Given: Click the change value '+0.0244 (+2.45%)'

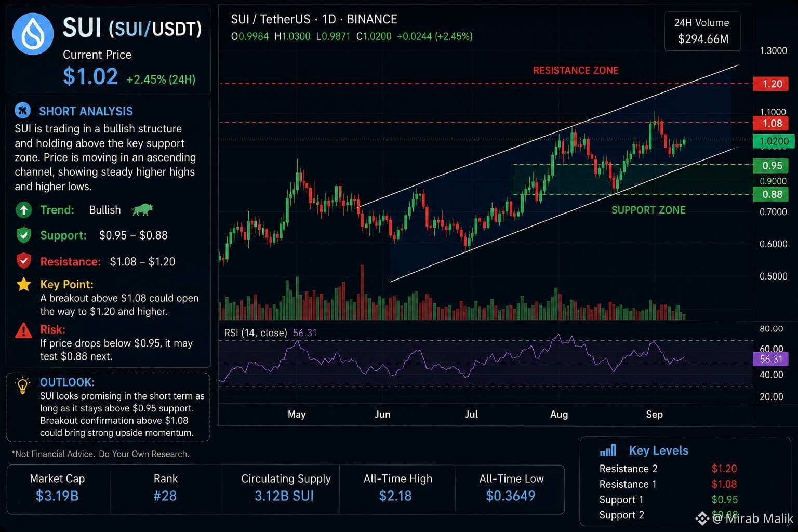Looking at the screenshot, I should [x=435, y=36].
